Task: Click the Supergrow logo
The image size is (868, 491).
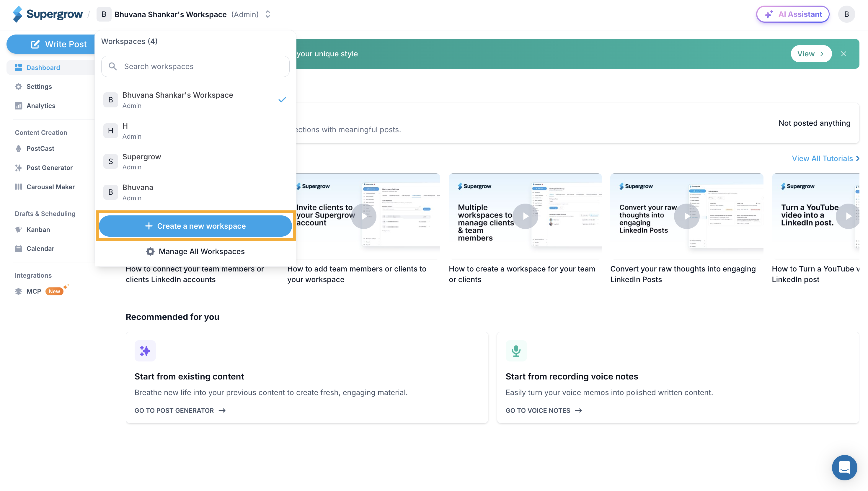Action: 48,14
